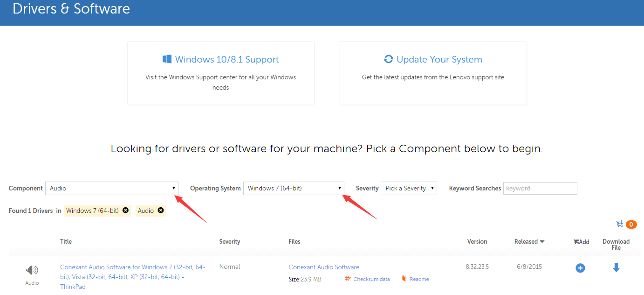Add Conexant driver to download list

[580, 268]
